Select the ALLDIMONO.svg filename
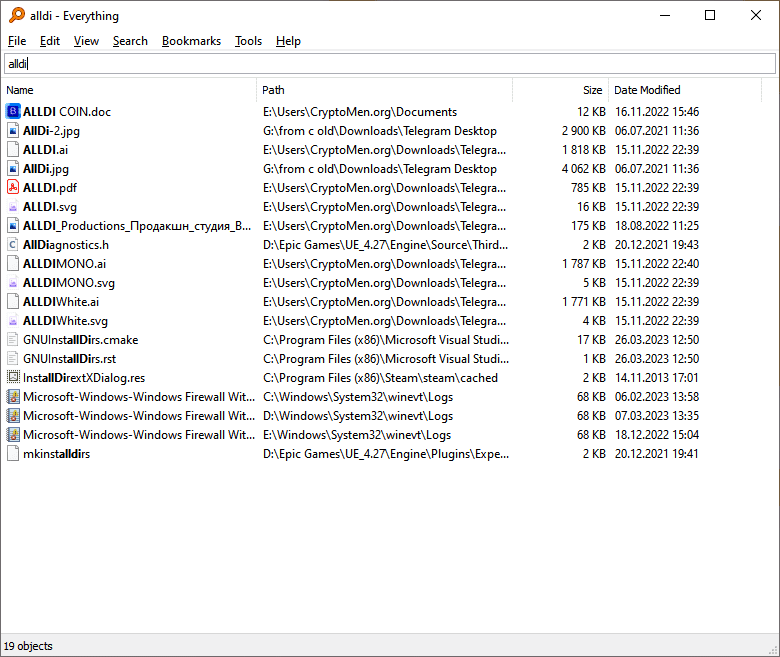The width and height of the screenshot is (780, 657). (x=69, y=283)
